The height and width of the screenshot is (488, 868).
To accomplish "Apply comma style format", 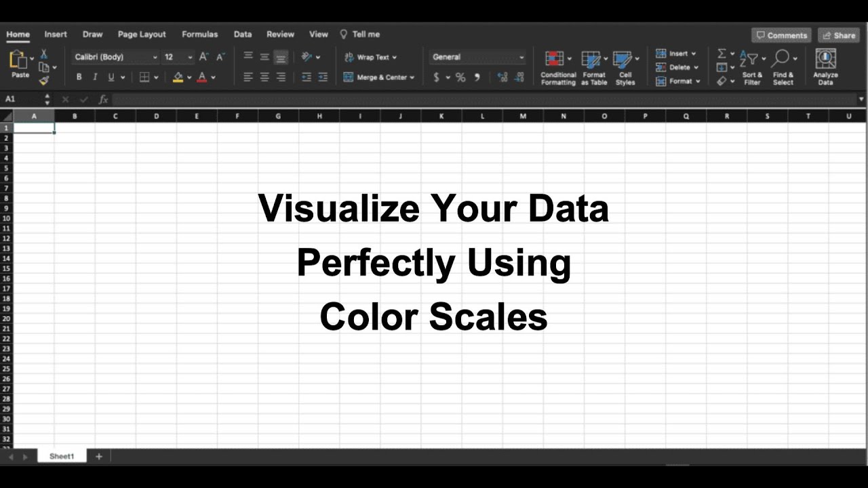I will tap(477, 77).
